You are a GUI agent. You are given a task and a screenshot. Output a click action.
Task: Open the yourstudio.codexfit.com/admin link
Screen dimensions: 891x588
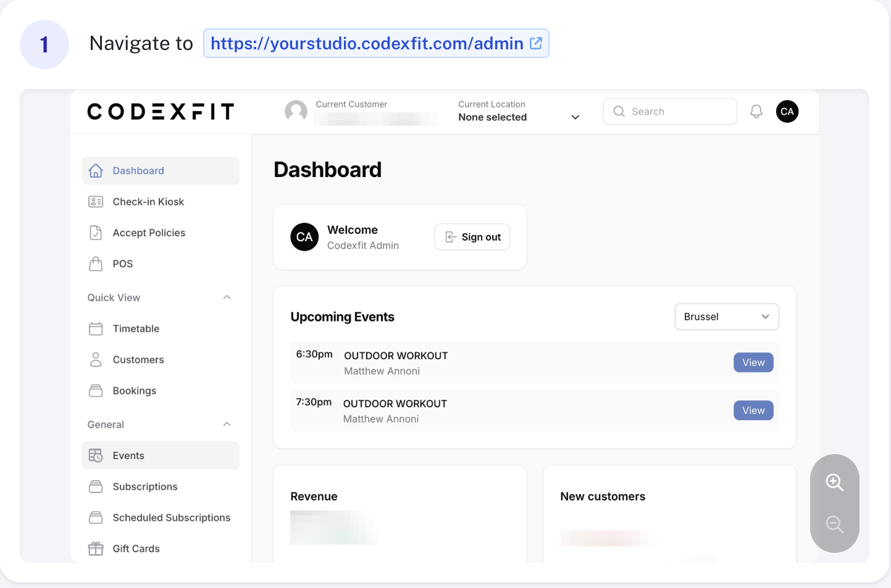coord(367,43)
